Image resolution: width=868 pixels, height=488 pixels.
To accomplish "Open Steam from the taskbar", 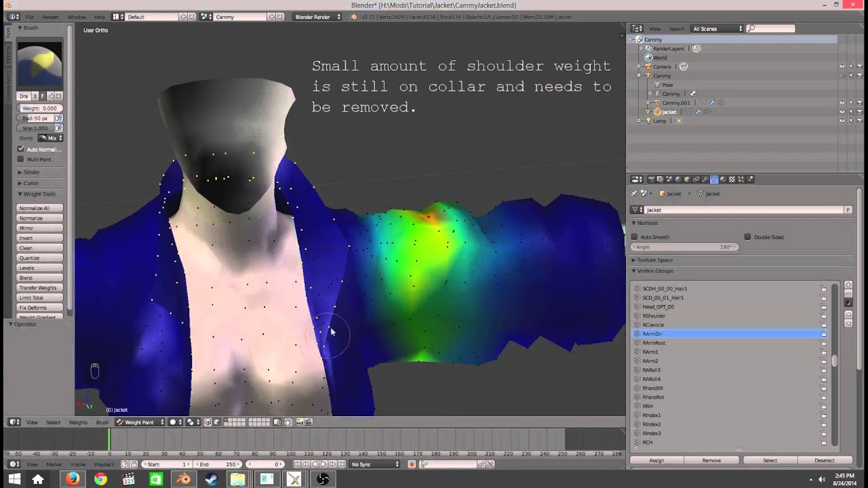I will 211,479.
